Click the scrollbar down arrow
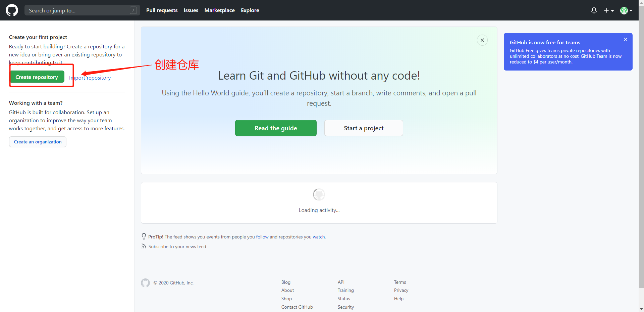This screenshot has width=644, height=312. tap(641, 309)
